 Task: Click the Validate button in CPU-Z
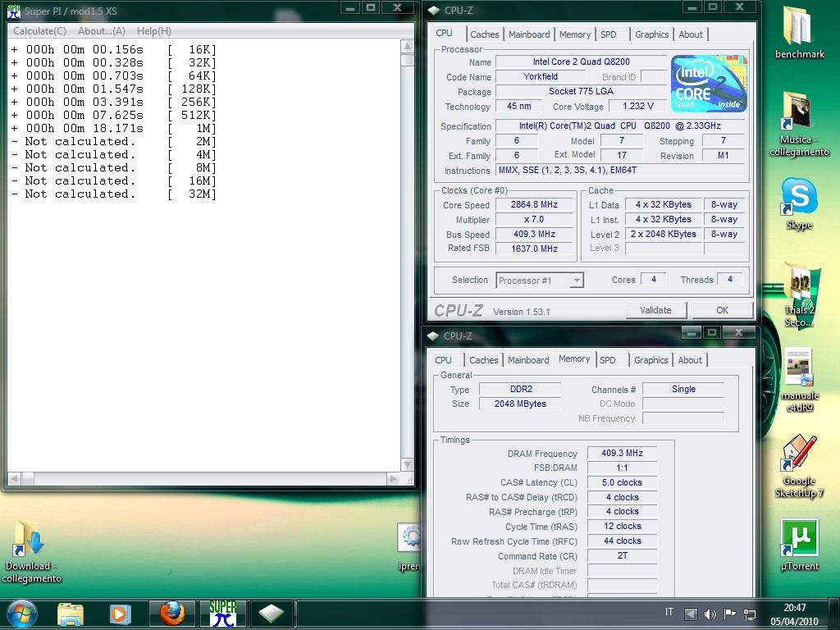[x=655, y=310]
